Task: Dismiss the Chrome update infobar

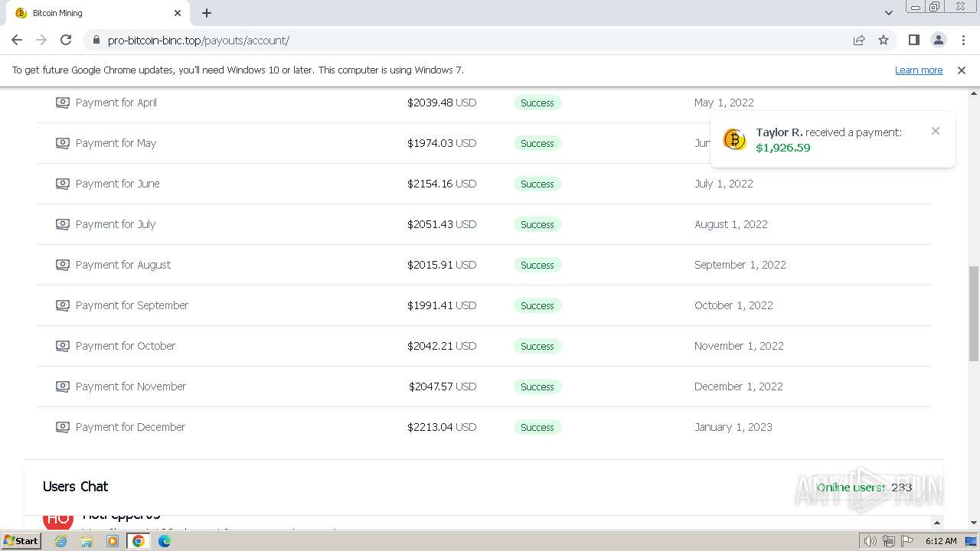Action: click(962, 70)
